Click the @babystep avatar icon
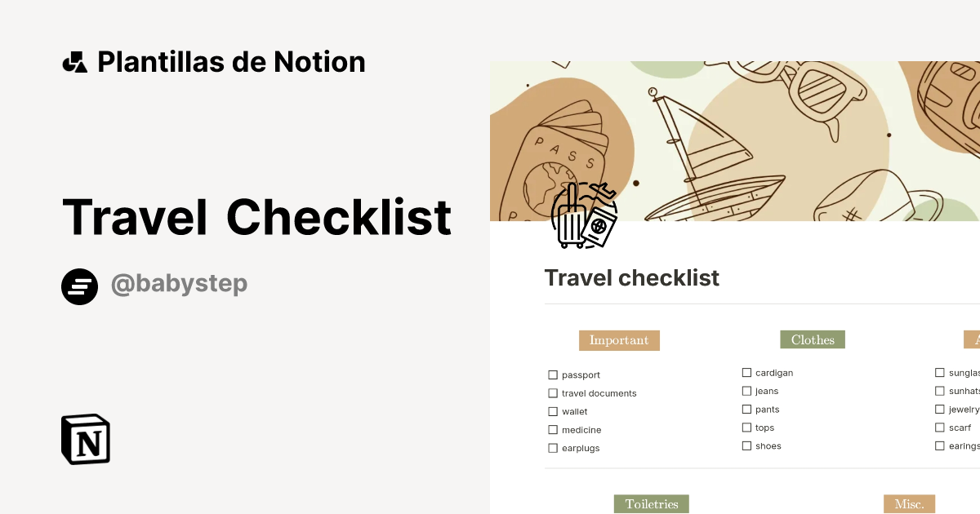The image size is (980, 514). [x=79, y=286]
